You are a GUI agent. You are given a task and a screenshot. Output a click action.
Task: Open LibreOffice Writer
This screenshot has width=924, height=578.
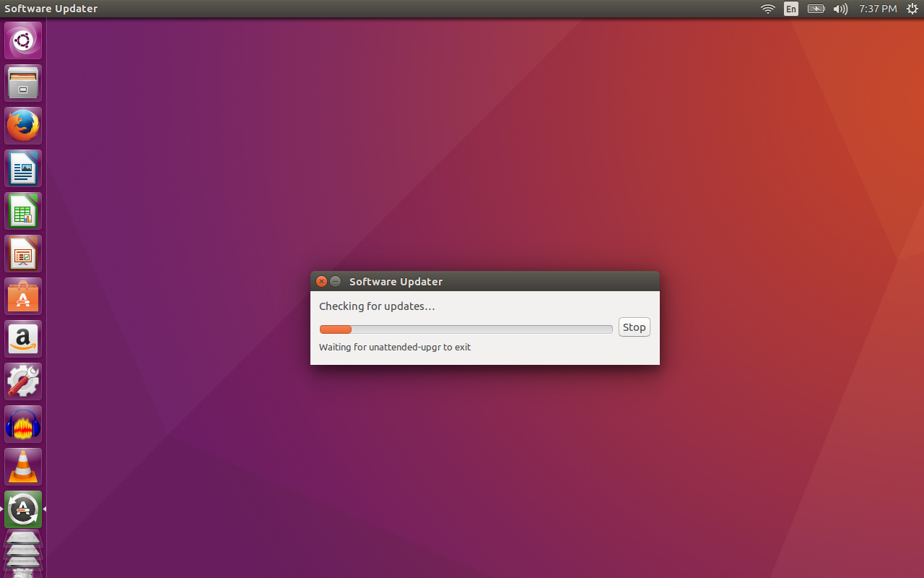[x=22, y=168]
